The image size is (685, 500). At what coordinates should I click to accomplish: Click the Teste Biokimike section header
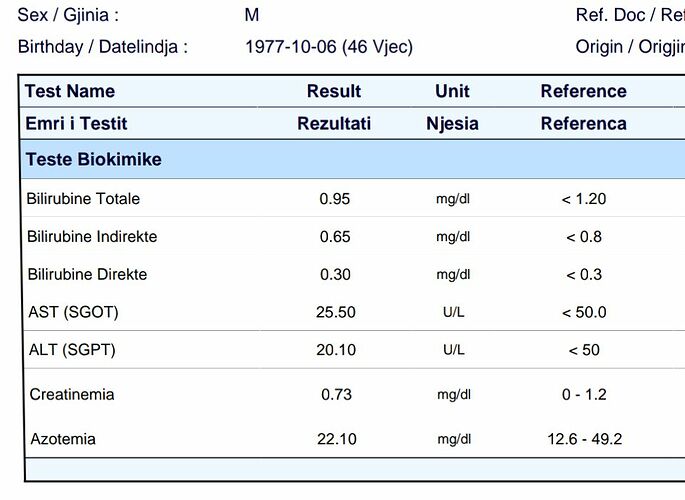click(93, 159)
